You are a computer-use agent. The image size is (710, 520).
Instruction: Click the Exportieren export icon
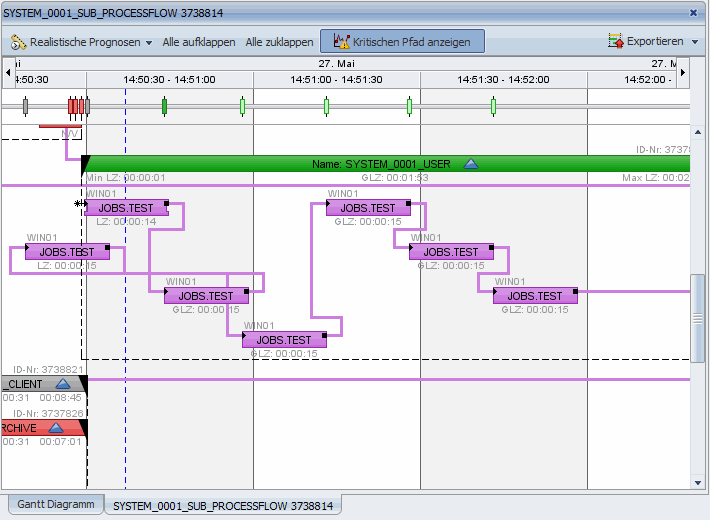coord(615,42)
